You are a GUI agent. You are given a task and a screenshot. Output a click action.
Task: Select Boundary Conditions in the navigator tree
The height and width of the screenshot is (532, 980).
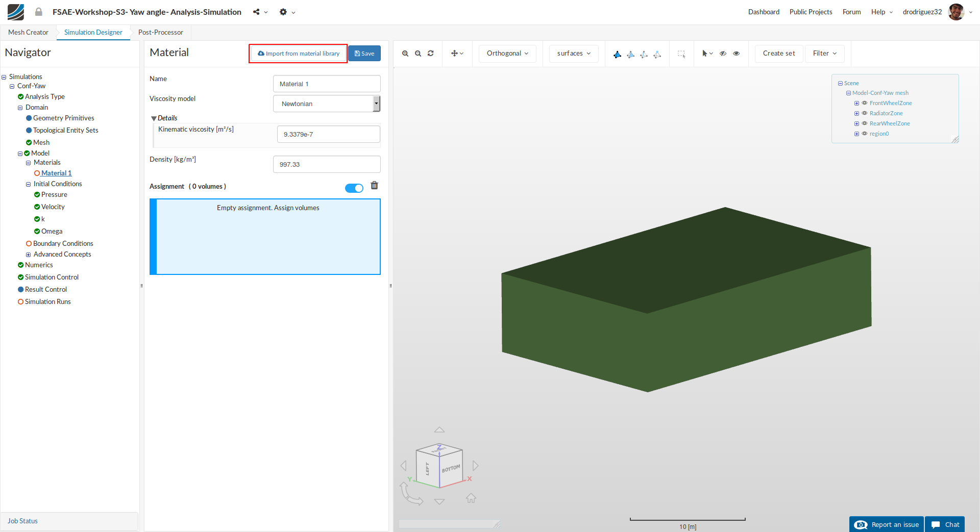click(x=63, y=243)
